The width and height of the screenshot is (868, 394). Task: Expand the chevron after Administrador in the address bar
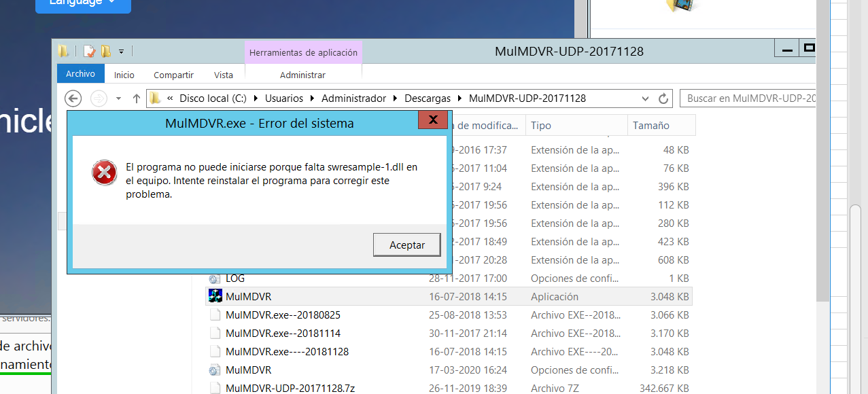click(x=396, y=98)
